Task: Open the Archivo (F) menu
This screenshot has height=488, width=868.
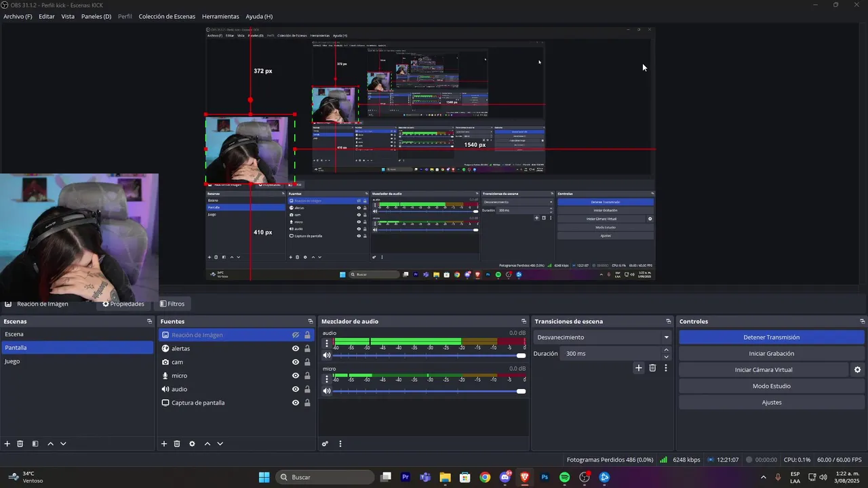Action: (18, 16)
